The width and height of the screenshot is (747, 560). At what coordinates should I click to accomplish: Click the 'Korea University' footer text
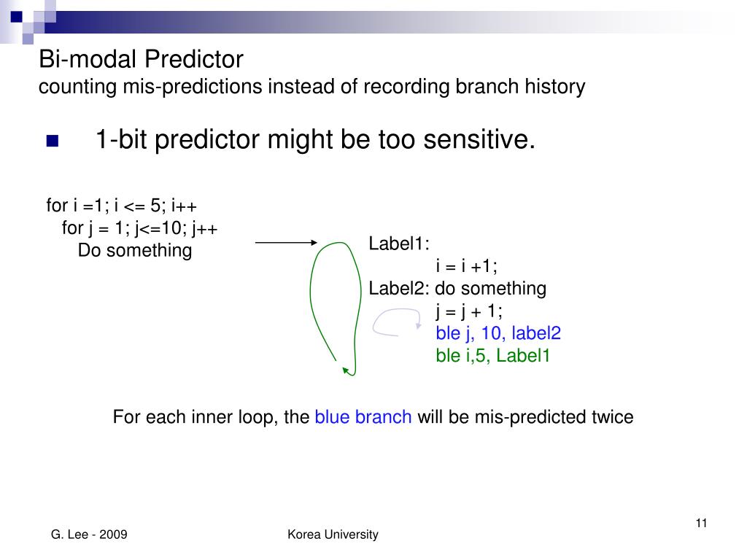pos(333,534)
